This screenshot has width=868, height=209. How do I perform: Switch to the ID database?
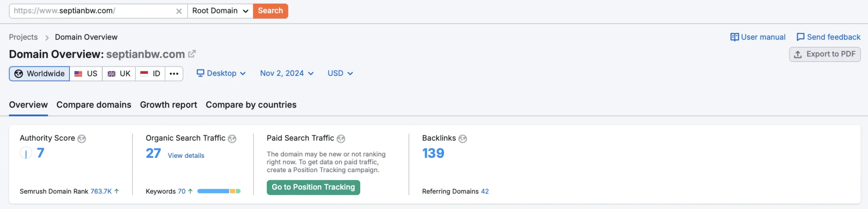coord(150,74)
